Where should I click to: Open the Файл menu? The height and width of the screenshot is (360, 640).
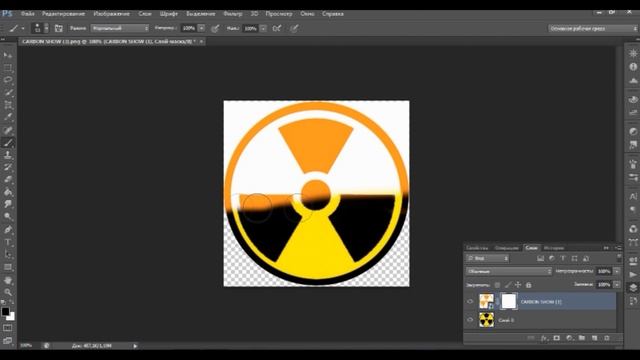pos(27,13)
